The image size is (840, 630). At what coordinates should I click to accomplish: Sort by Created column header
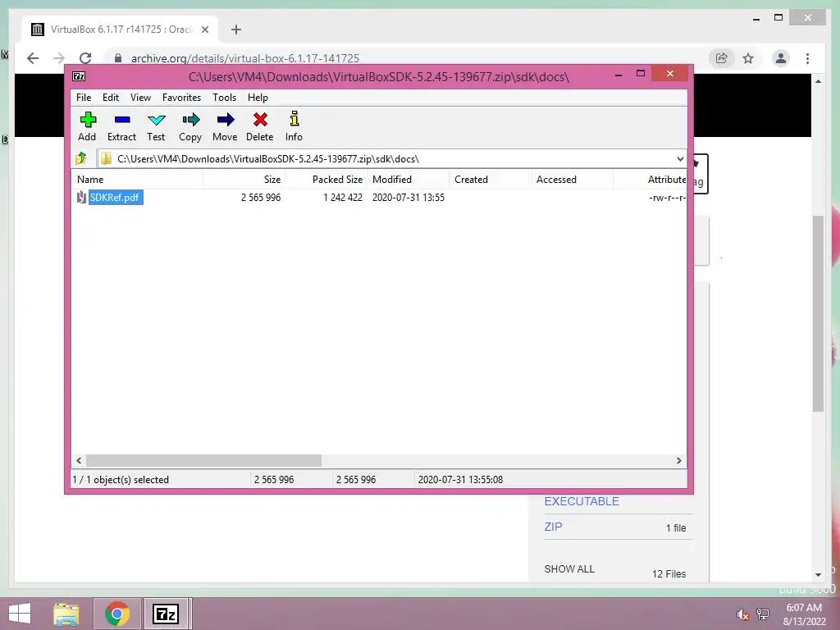pos(490,180)
